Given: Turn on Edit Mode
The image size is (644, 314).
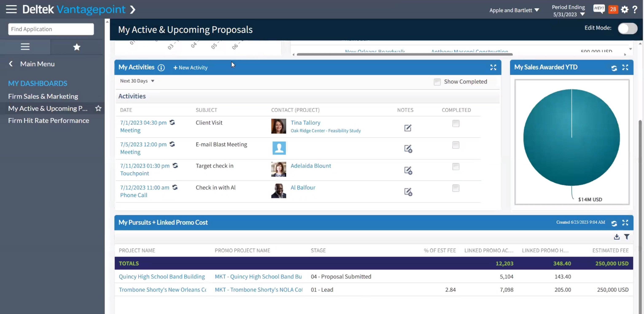Looking at the screenshot, I should coord(628,28).
